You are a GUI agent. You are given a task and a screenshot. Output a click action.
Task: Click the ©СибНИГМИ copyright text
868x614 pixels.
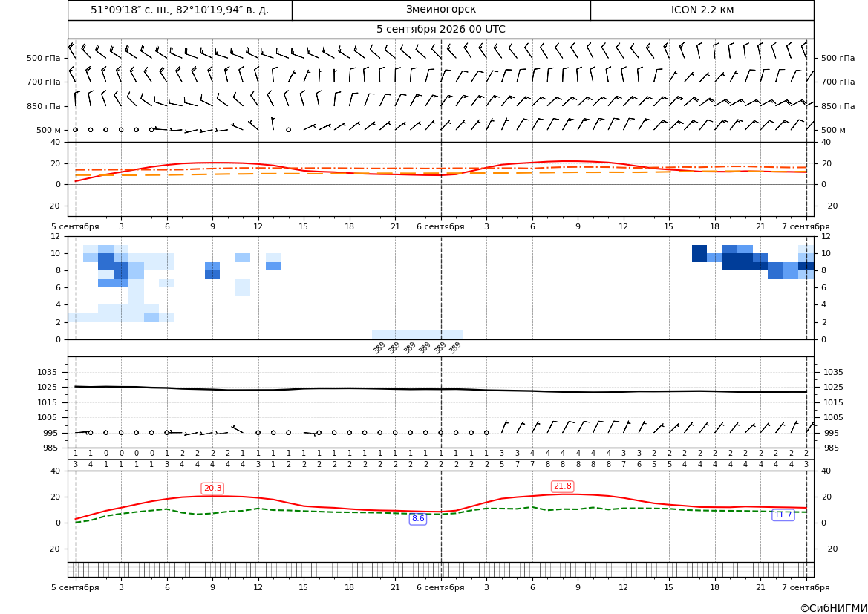(834, 608)
